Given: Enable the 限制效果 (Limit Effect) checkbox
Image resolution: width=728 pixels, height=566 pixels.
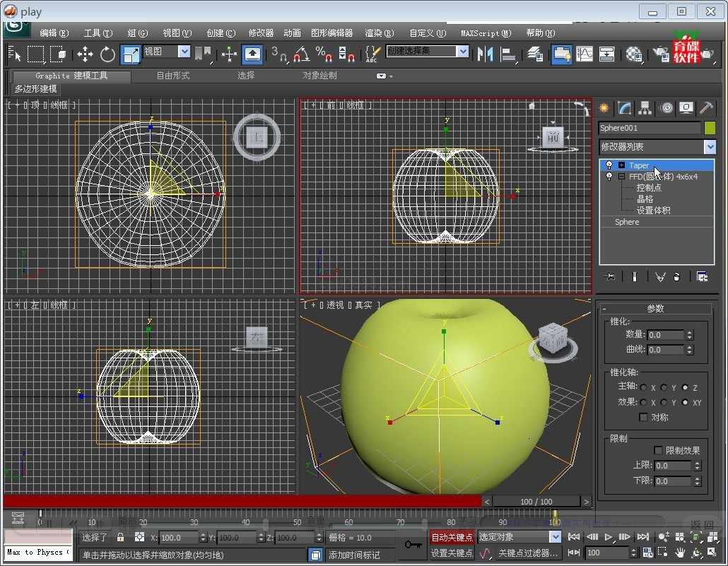Looking at the screenshot, I should [x=659, y=450].
